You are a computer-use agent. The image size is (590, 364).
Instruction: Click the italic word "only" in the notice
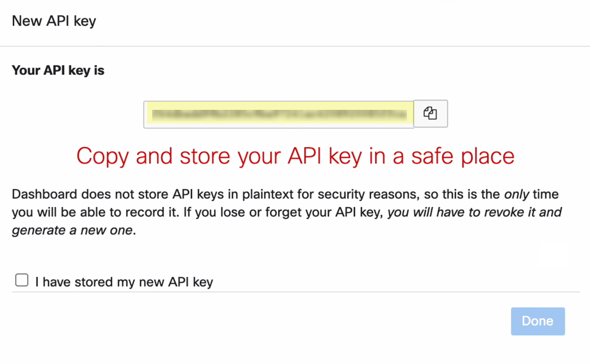click(x=517, y=194)
